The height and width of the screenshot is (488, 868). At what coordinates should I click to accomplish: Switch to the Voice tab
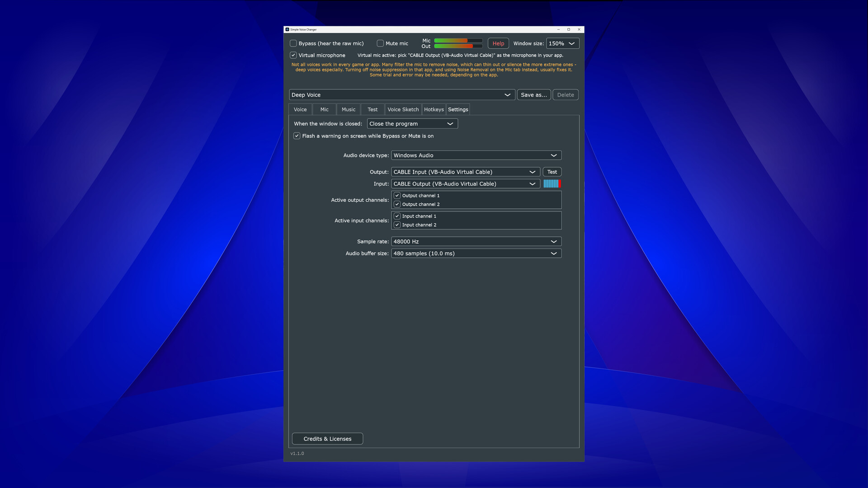(300, 109)
